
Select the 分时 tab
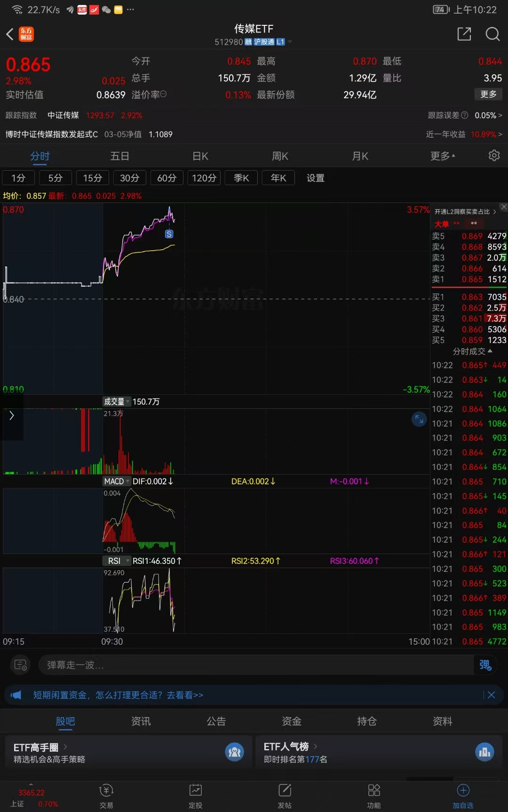point(40,156)
